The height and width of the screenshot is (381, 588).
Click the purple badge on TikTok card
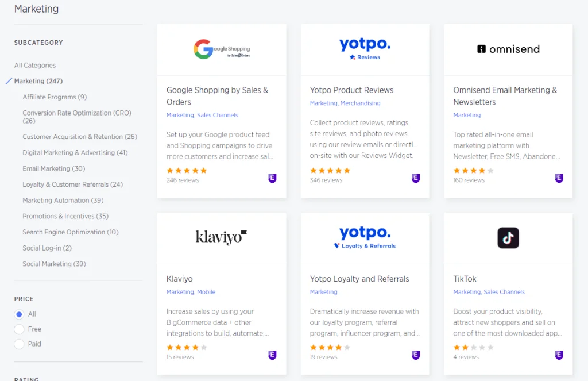tap(559, 355)
